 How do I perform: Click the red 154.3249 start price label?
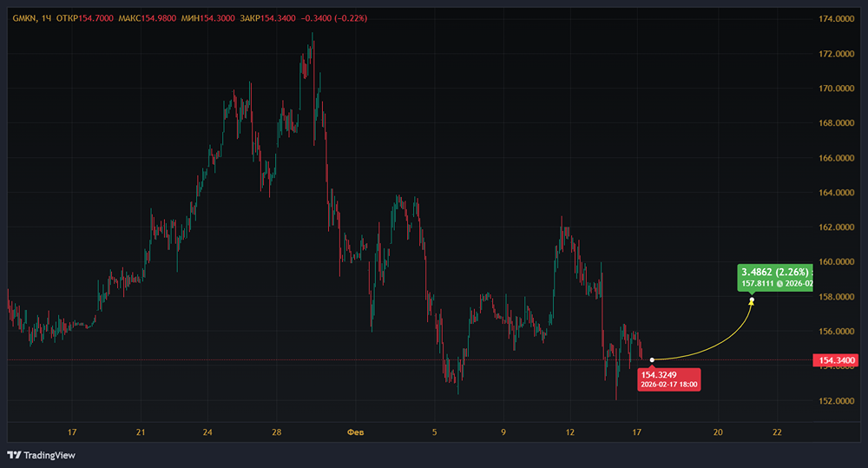(655, 372)
